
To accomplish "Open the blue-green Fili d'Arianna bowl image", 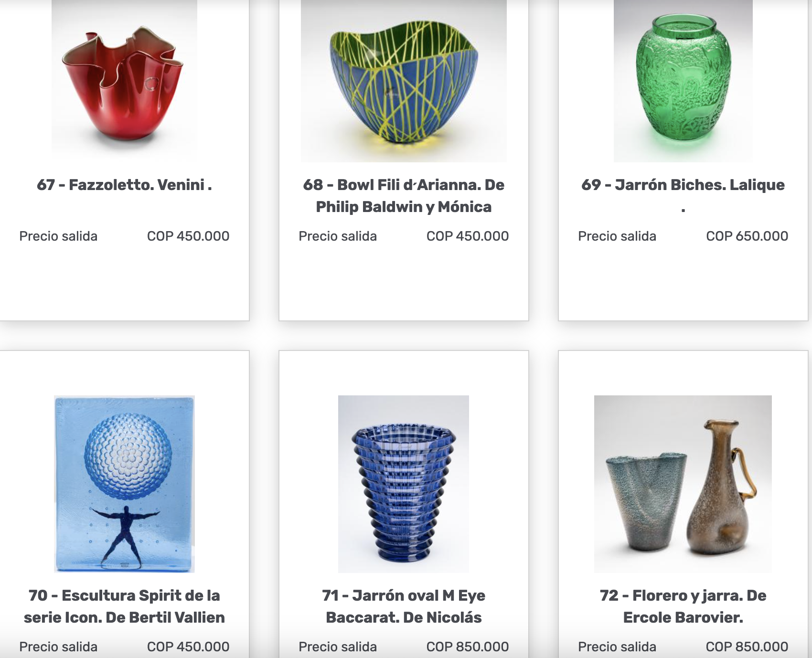I will coord(404,80).
